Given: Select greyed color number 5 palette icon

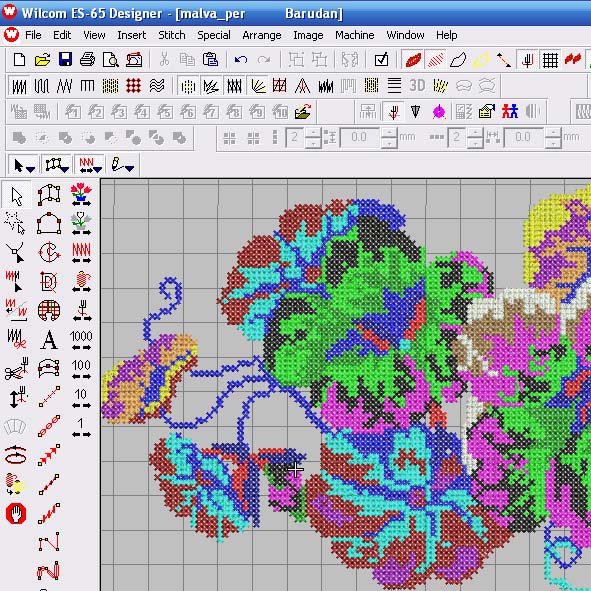Looking at the screenshot, I should (165, 112).
